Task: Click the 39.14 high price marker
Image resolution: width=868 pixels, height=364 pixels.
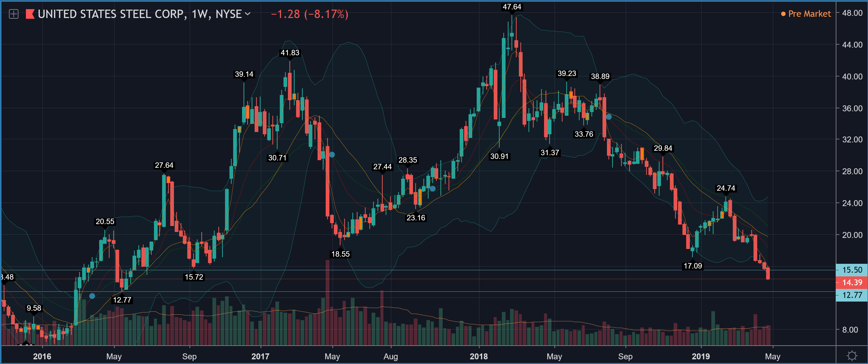Action: click(244, 75)
